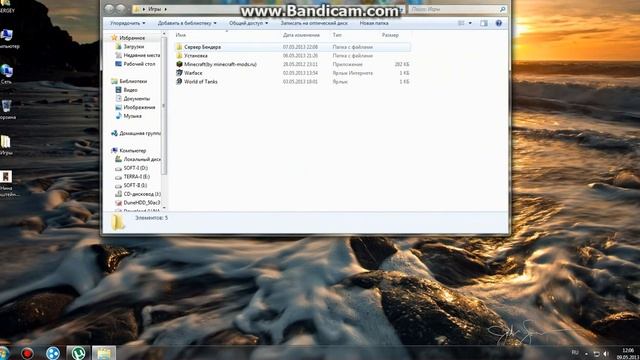
Task: Select the Сервер Бендера folder icon
Action: tap(179, 47)
